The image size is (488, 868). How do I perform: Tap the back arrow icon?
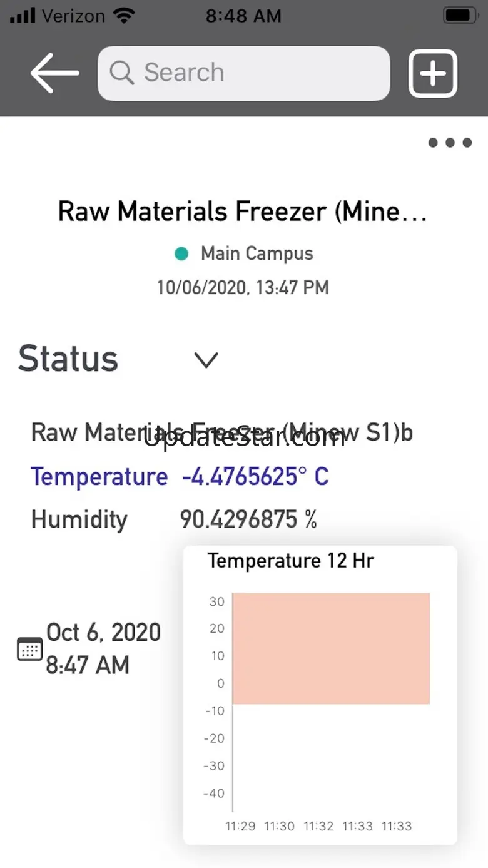(54, 73)
